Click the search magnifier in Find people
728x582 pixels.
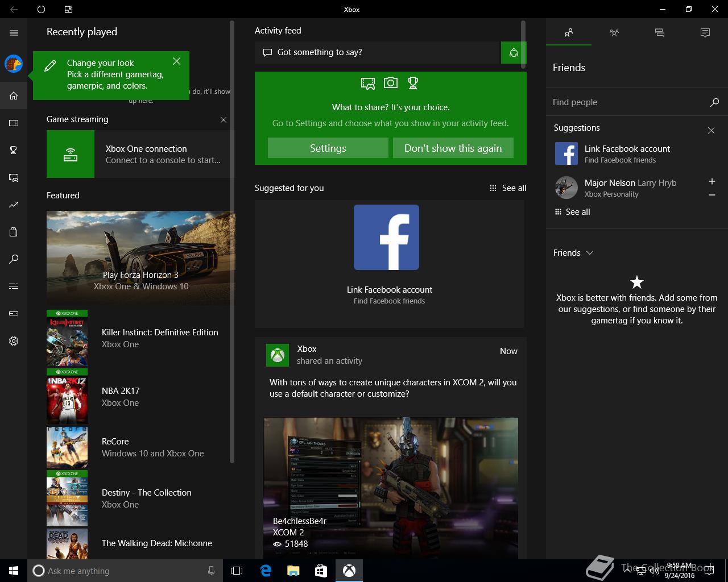click(x=714, y=102)
